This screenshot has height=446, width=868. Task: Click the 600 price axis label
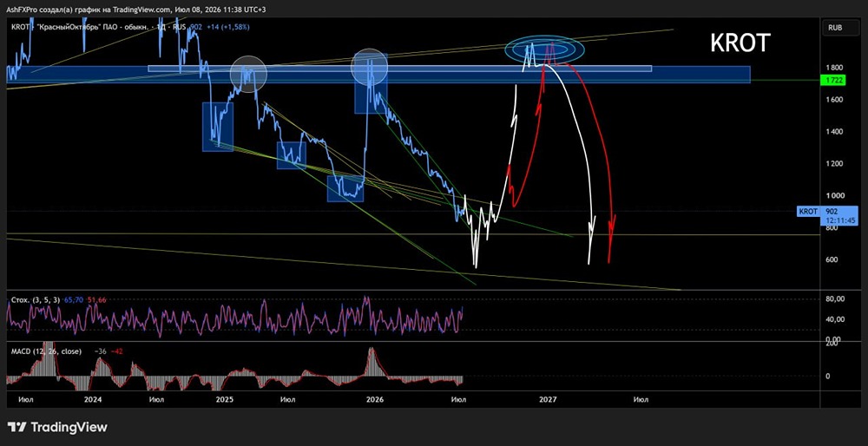(830, 259)
